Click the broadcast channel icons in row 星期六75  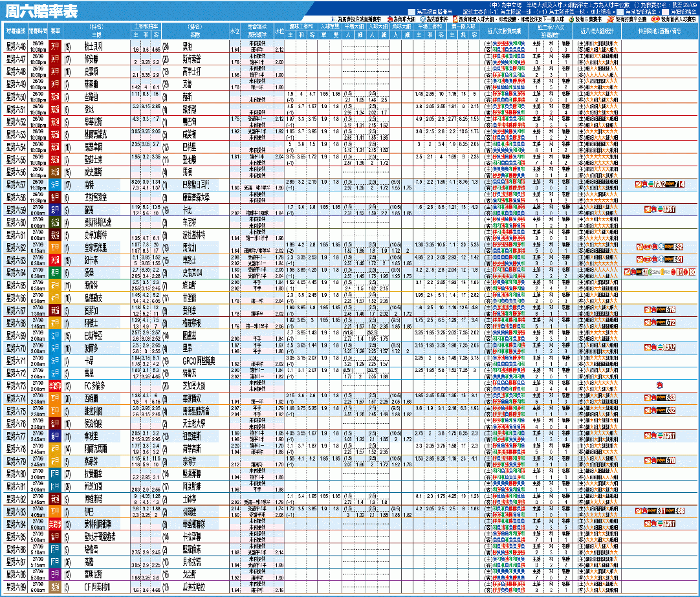[x=660, y=410]
